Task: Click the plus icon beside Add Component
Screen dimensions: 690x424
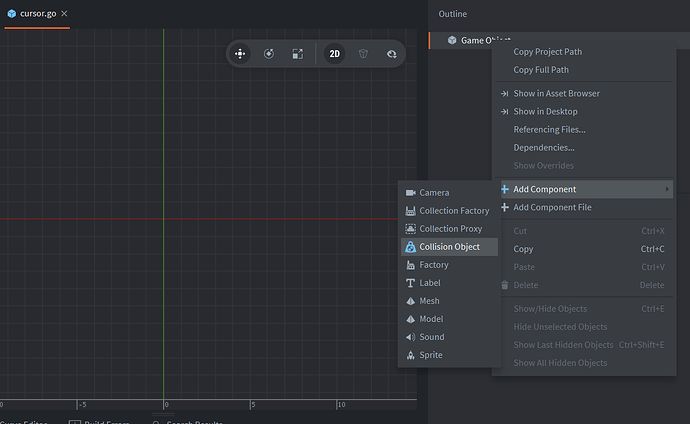Action: point(505,189)
